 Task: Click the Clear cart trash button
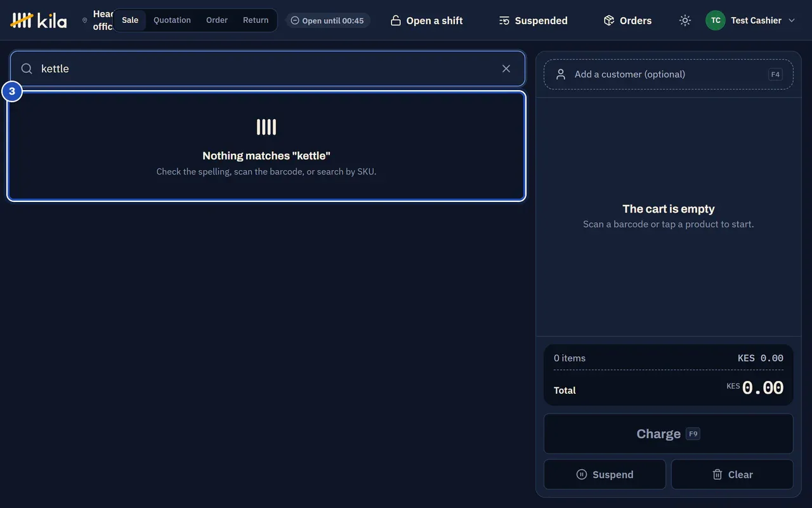[732, 474]
